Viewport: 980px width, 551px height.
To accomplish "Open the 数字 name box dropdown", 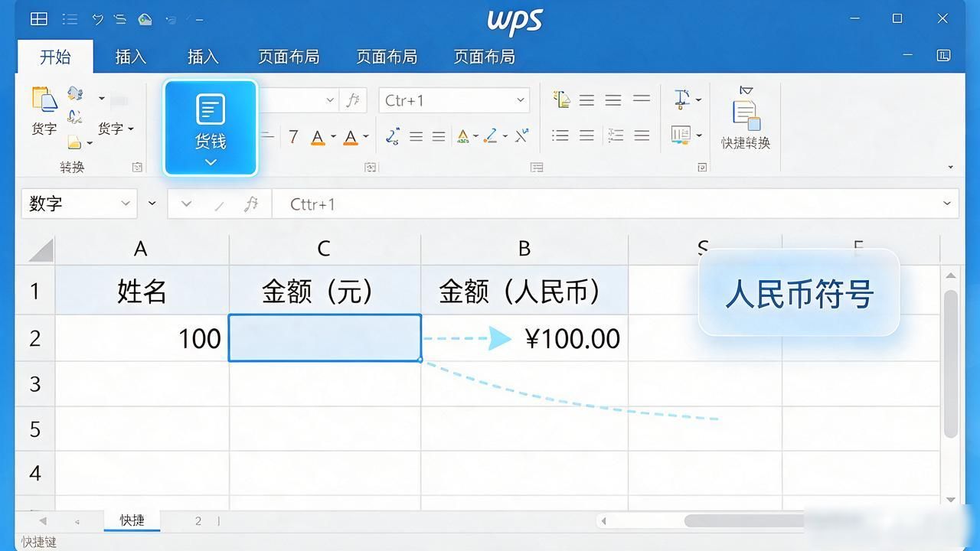I will pyautogui.click(x=126, y=204).
